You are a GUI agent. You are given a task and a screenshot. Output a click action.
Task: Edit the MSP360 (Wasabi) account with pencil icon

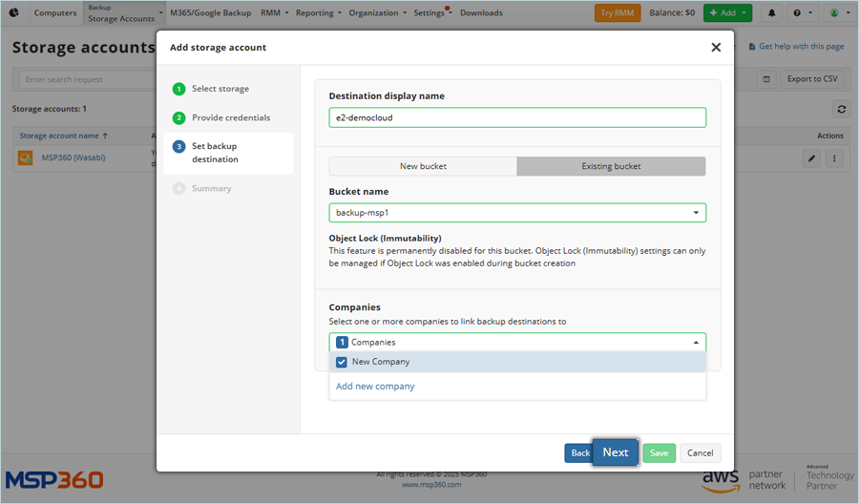point(811,158)
